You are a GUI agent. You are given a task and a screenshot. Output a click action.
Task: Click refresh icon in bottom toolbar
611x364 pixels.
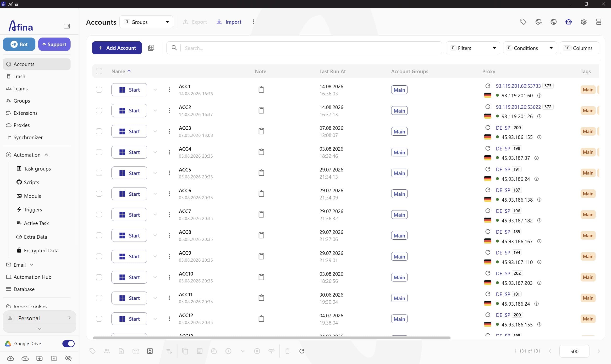tap(302, 351)
